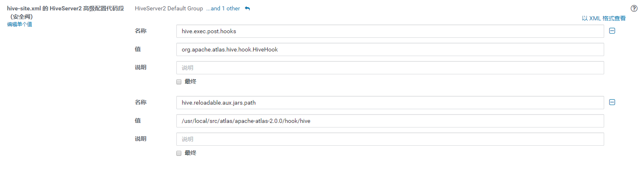Screen dimensions: 644x169
Task: Click the value field with the /usr/local/src/atlas path
Action: point(390,120)
